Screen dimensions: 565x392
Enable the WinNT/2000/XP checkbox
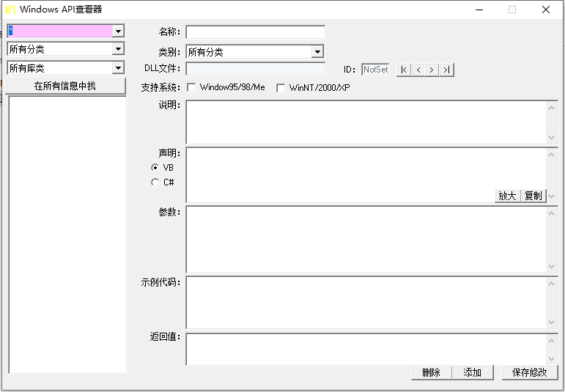pos(281,88)
